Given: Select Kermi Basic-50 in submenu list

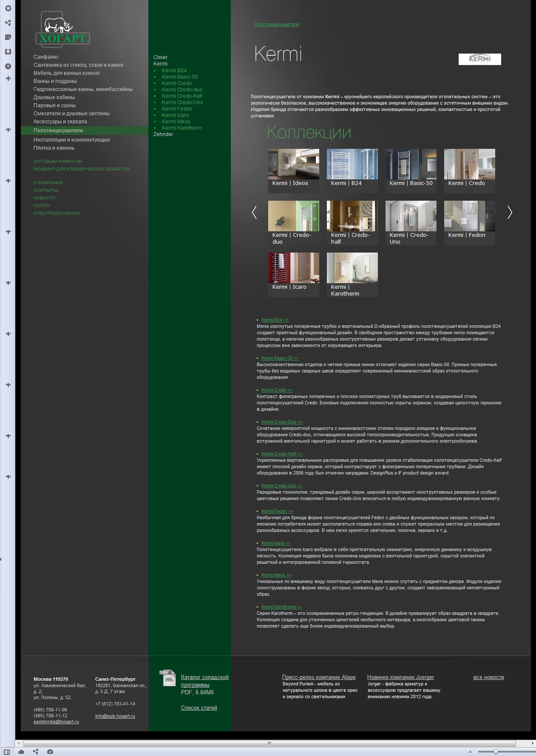Looking at the screenshot, I should [180, 77].
